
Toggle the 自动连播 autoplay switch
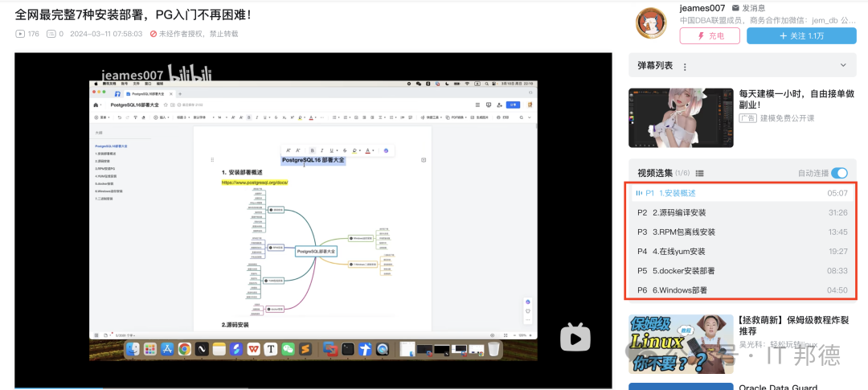pyautogui.click(x=838, y=173)
